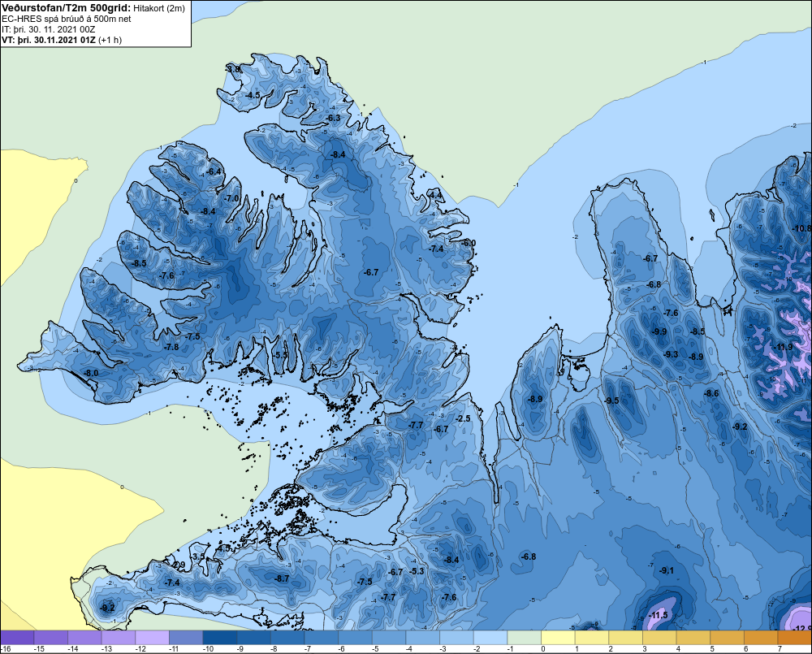Viewport: 812px width, 654px height.
Task: Select the '-6.3' temperature reading
Action: (334, 118)
